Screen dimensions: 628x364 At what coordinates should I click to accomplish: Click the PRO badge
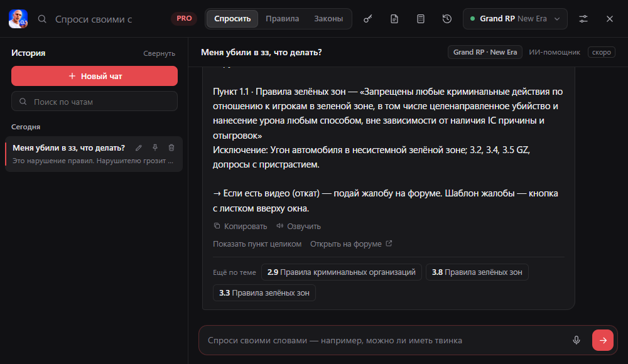pyautogui.click(x=184, y=18)
